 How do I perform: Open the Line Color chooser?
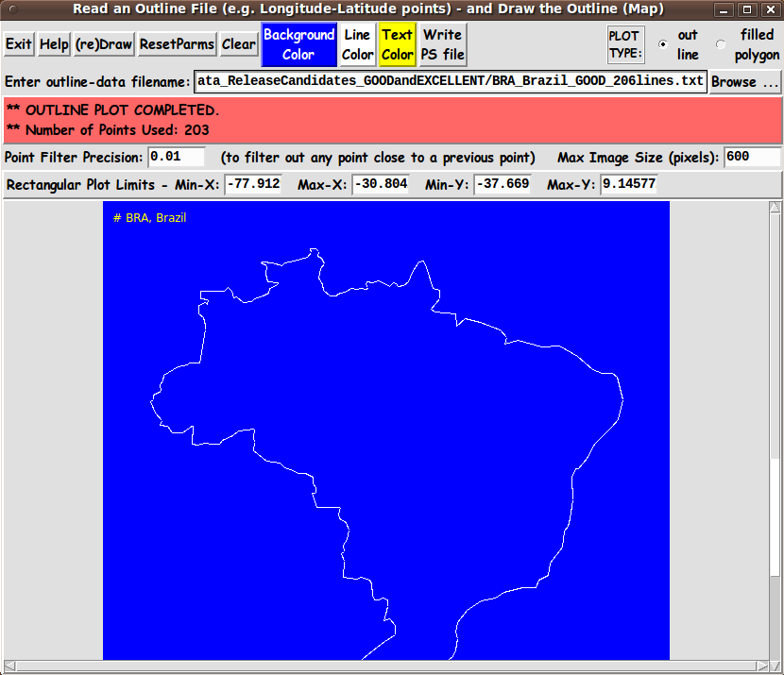point(357,44)
